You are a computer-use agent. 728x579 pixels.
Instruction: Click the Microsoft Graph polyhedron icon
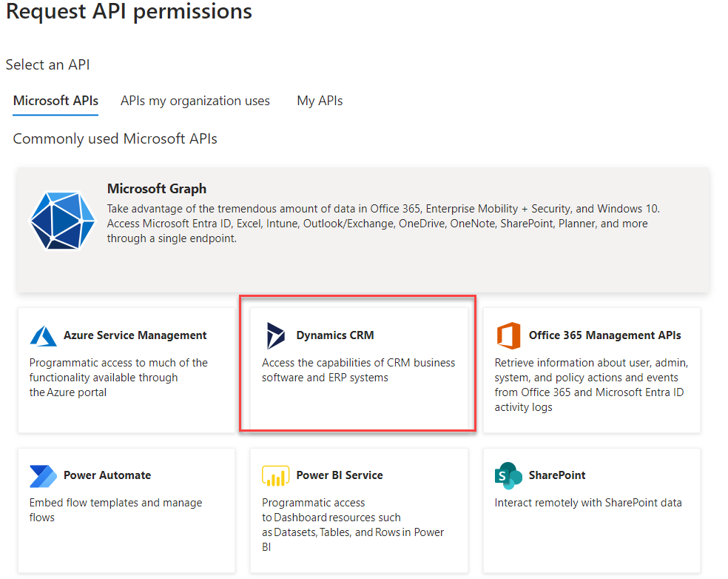click(x=62, y=220)
